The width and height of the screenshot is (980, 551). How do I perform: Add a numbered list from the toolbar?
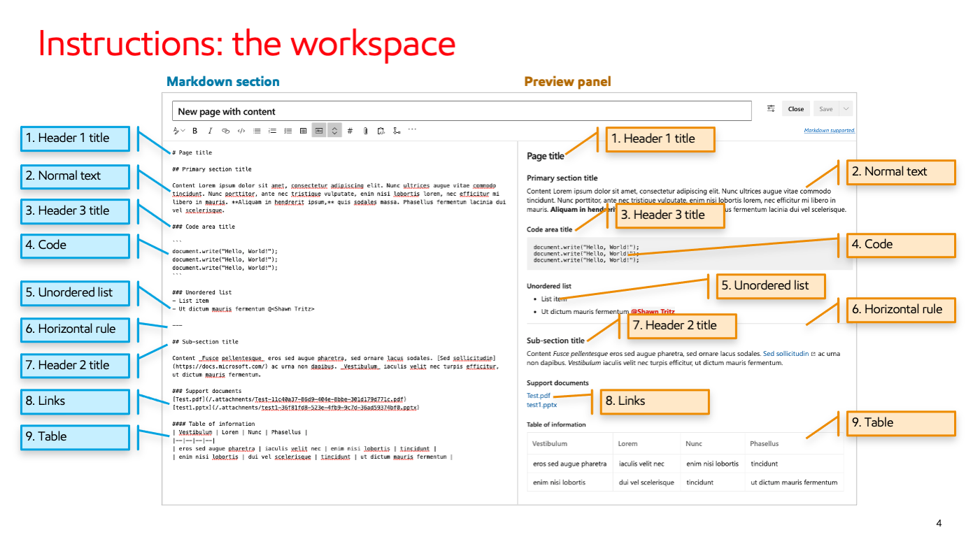click(x=272, y=131)
